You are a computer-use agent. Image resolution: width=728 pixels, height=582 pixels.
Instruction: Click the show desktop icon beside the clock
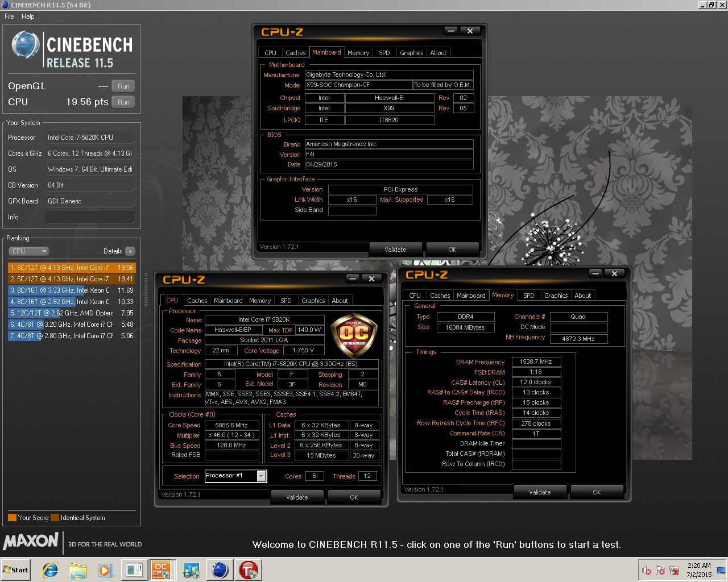pos(721,570)
